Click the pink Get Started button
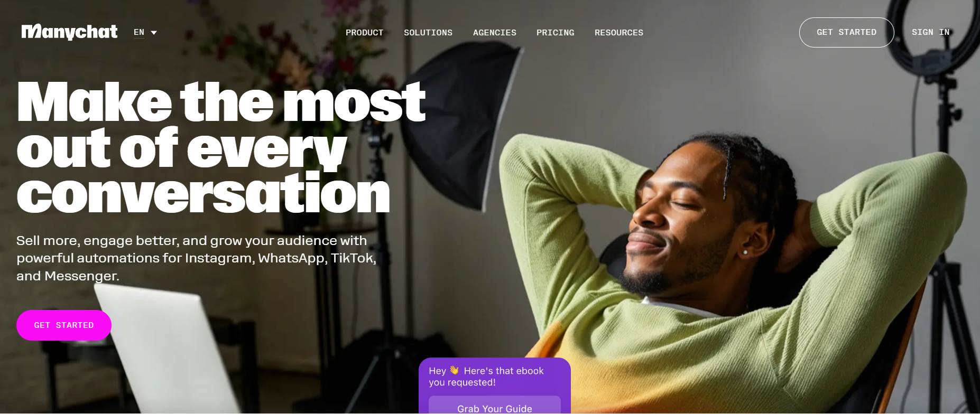This screenshot has height=414, width=980. (64, 325)
